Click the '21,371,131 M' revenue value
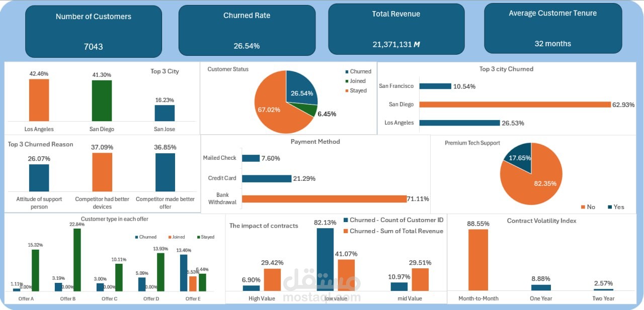The height and width of the screenshot is (310, 644). point(396,45)
